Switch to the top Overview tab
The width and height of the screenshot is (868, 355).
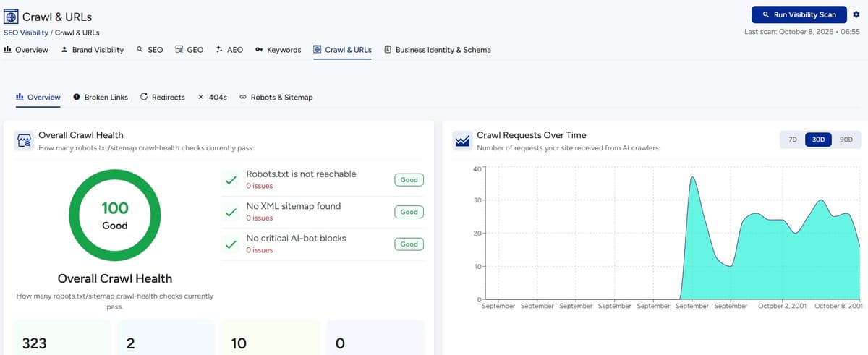(x=26, y=50)
